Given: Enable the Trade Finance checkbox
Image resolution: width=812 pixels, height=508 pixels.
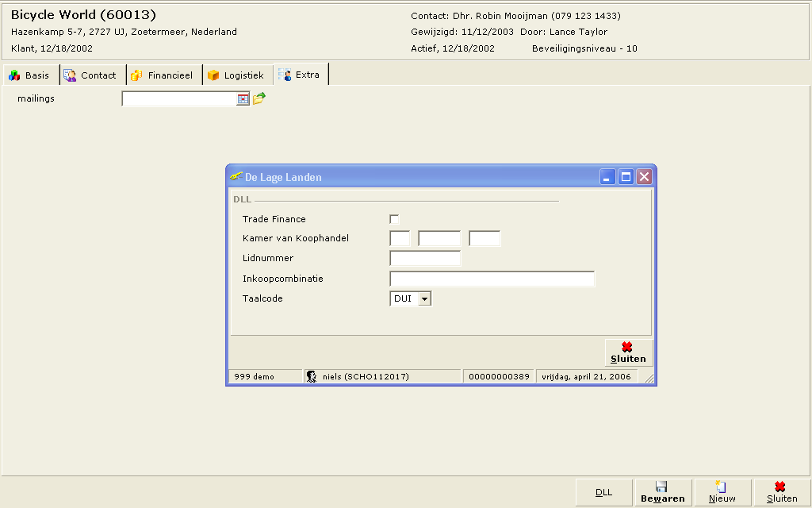Looking at the screenshot, I should tap(394, 219).
